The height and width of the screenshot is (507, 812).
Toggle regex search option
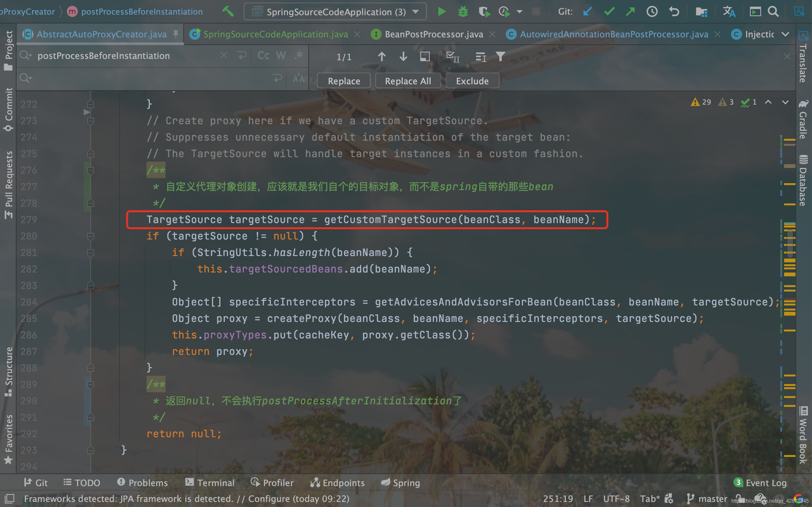coord(298,56)
